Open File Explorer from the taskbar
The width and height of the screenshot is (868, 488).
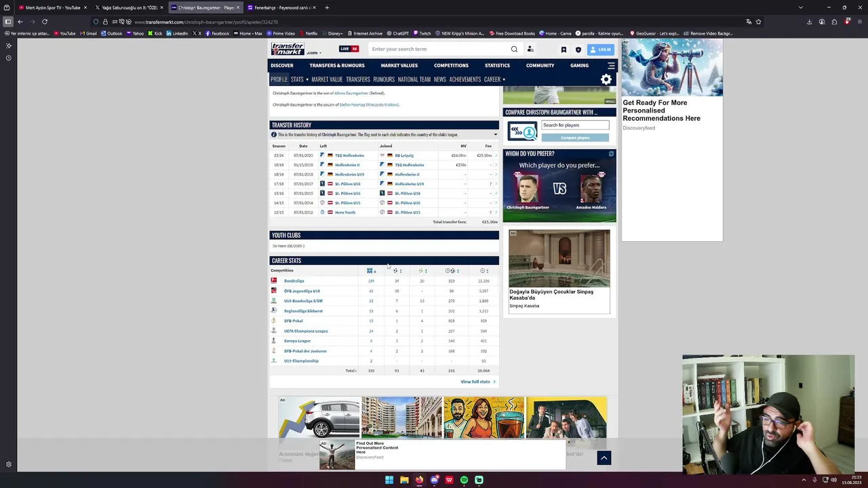coord(404,480)
